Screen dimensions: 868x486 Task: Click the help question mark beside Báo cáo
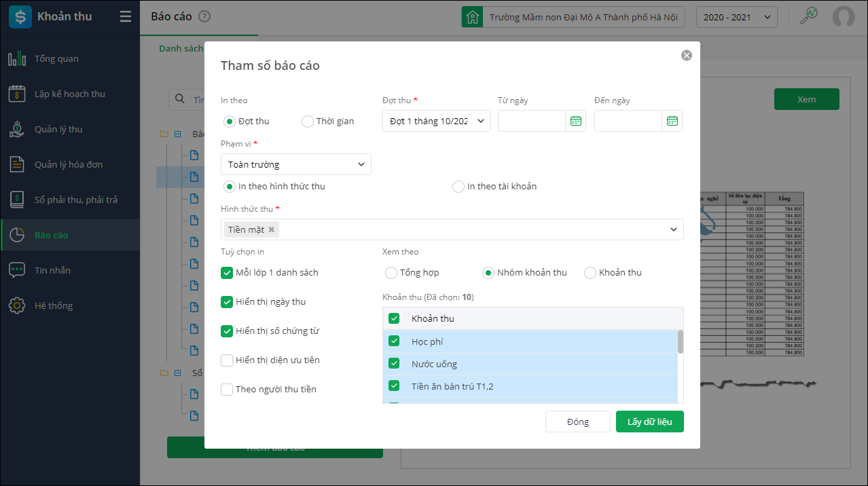coord(204,17)
